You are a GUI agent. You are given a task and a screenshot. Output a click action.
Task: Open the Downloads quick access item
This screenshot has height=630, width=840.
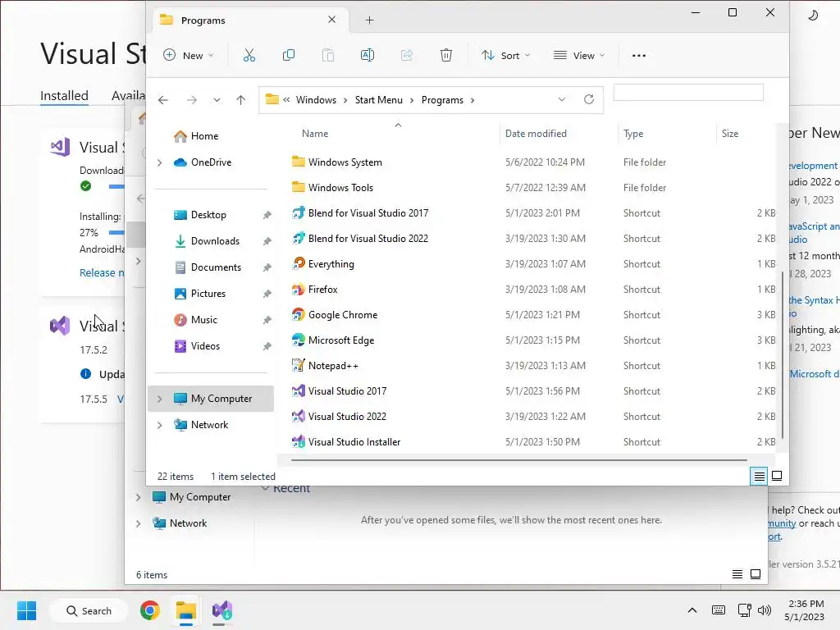click(207, 241)
